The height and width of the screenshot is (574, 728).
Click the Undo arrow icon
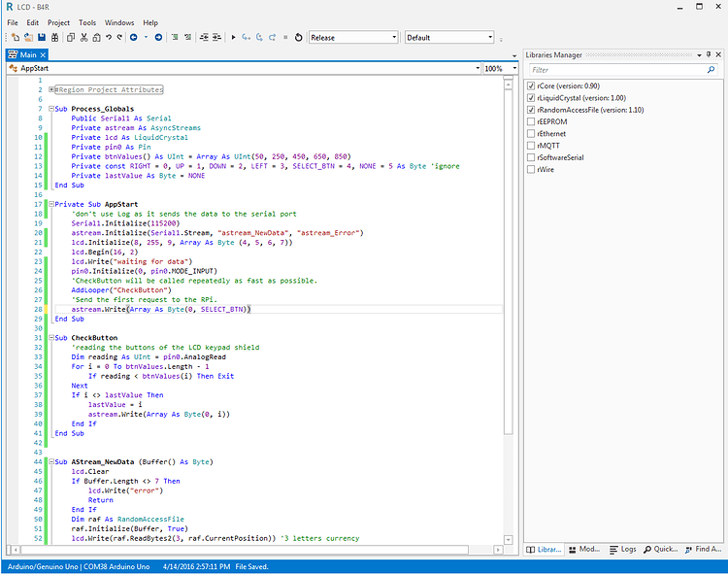pyautogui.click(x=109, y=37)
